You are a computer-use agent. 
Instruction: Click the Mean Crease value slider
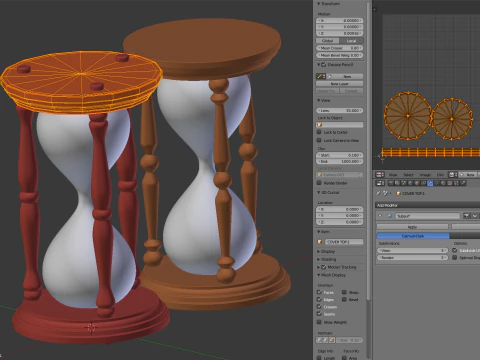(x=339, y=48)
